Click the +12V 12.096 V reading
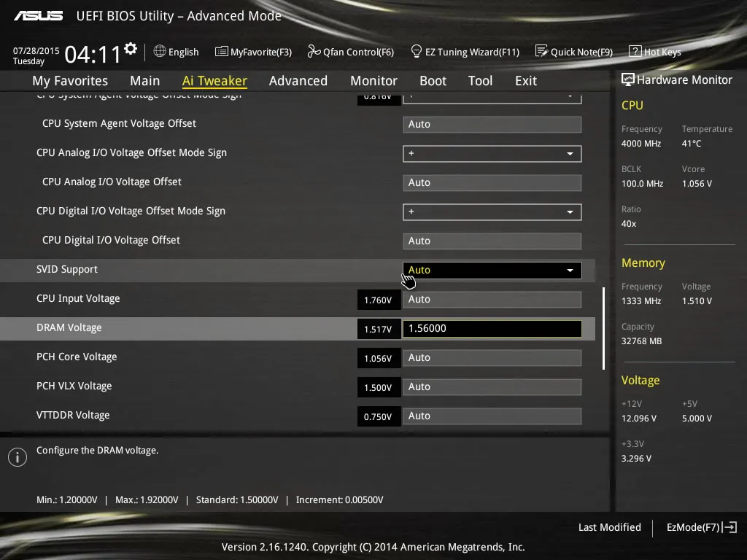The width and height of the screenshot is (747, 560). coord(639,418)
